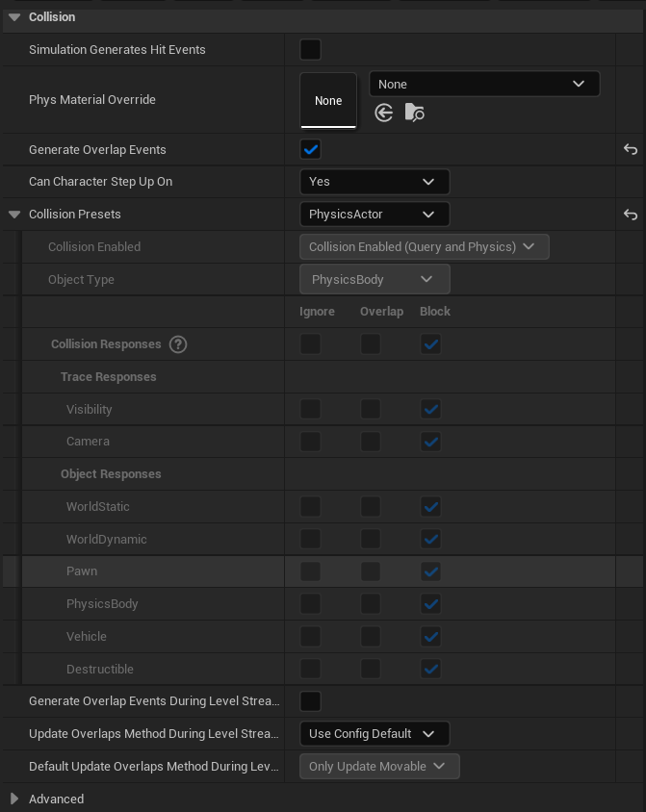Screen dimensions: 646x812
Task: Click the Phys Material Override thumbnail
Action: pyautogui.click(x=328, y=100)
